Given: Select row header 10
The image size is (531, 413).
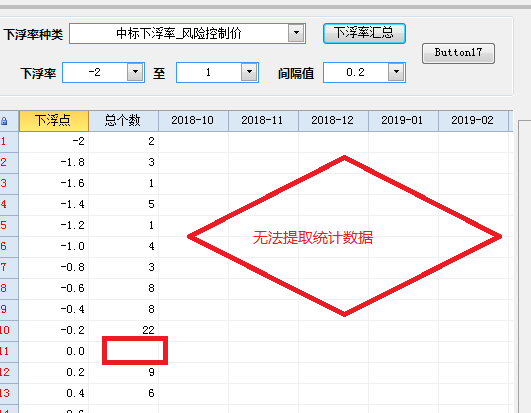Looking at the screenshot, I should [x=9, y=330].
